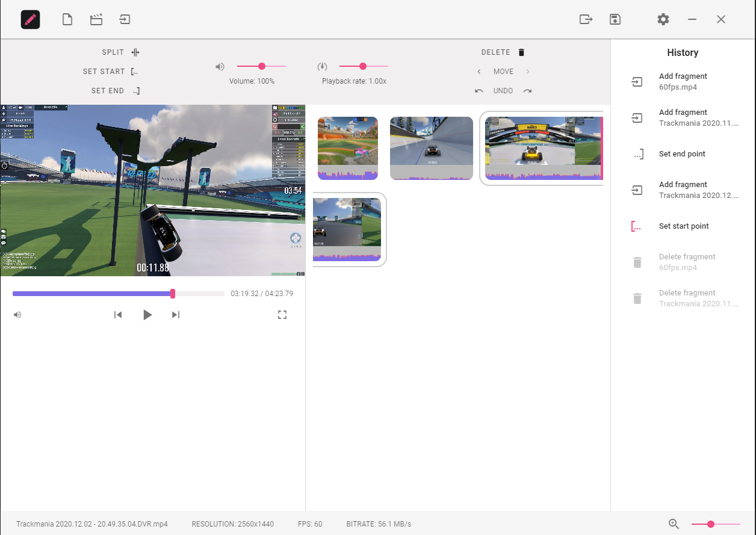This screenshot has height=535, width=756.
Task: Click the video preview frame
Action: (x=153, y=190)
